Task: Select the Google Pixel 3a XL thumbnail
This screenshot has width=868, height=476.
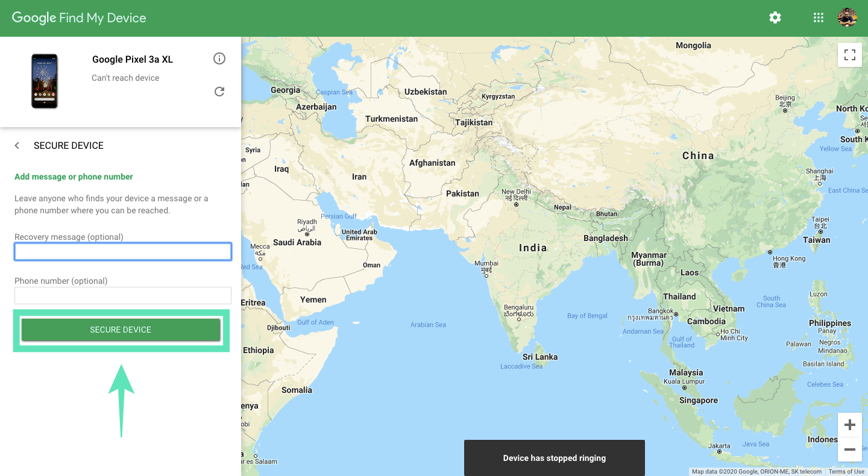Action: point(45,81)
